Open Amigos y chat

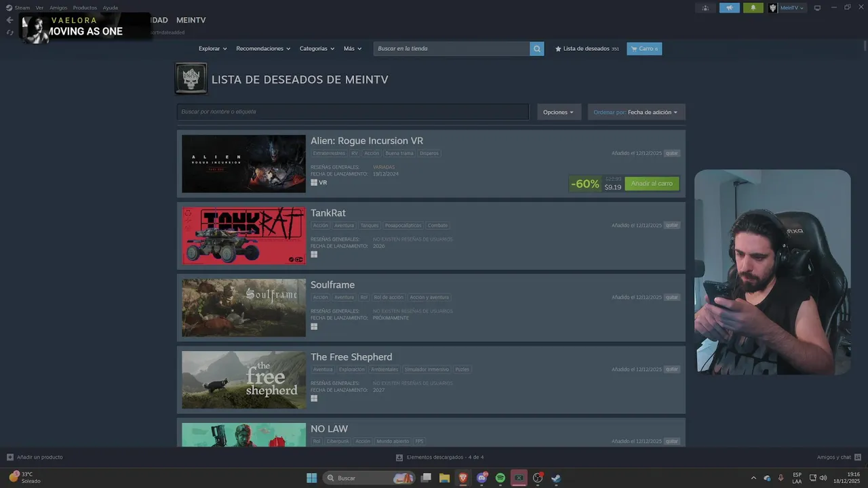coord(839,457)
